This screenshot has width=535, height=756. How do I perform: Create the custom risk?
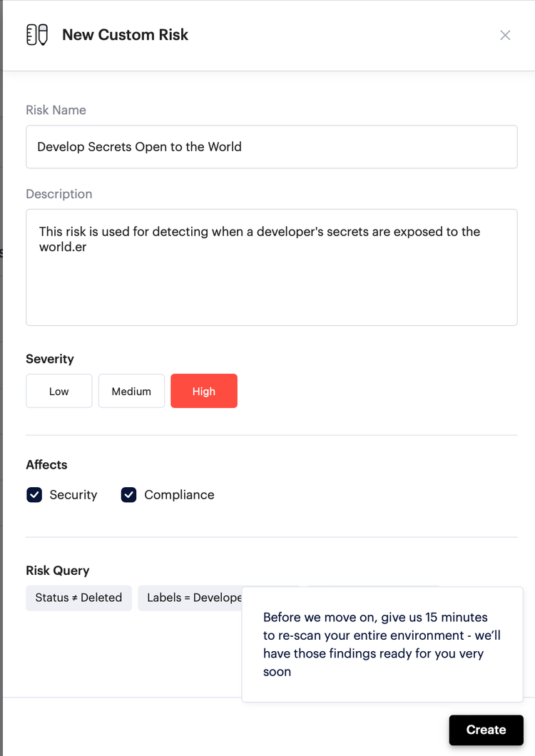pos(486,730)
